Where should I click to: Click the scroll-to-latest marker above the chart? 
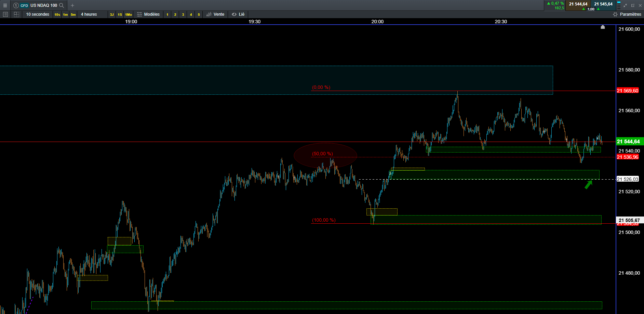pyautogui.click(x=603, y=27)
